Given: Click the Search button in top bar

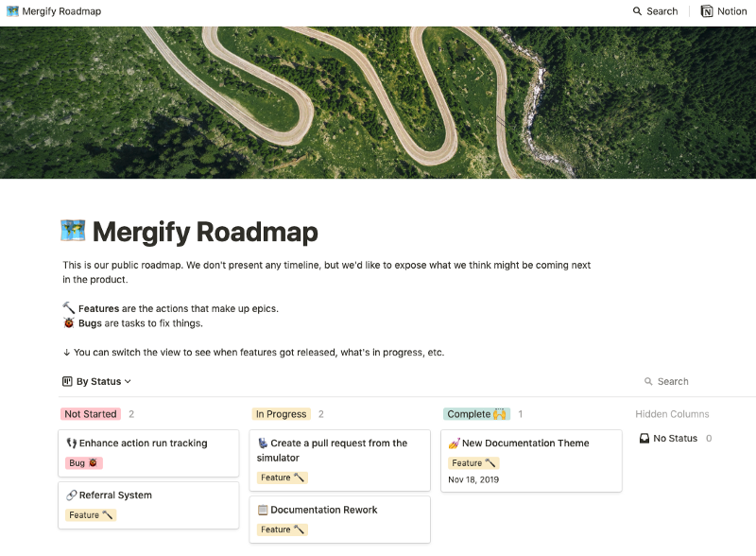Looking at the screenshot, I should (x=655, y=11).
